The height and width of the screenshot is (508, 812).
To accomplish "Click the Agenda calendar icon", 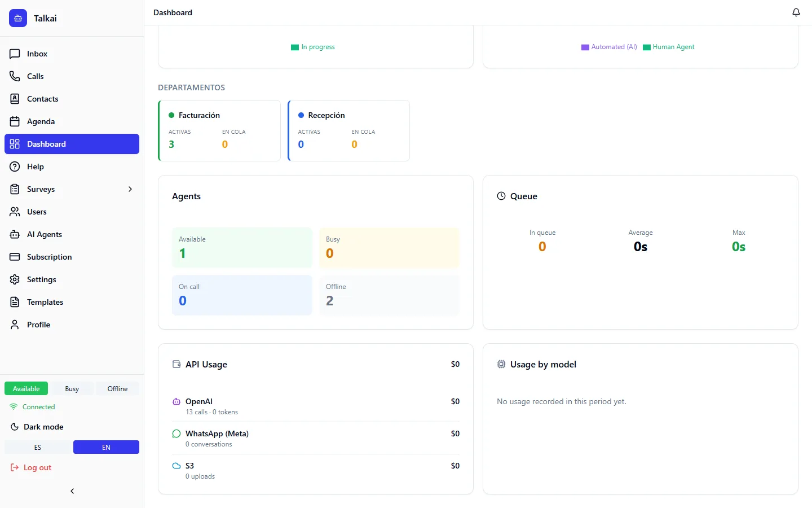I will pos(15,121).
